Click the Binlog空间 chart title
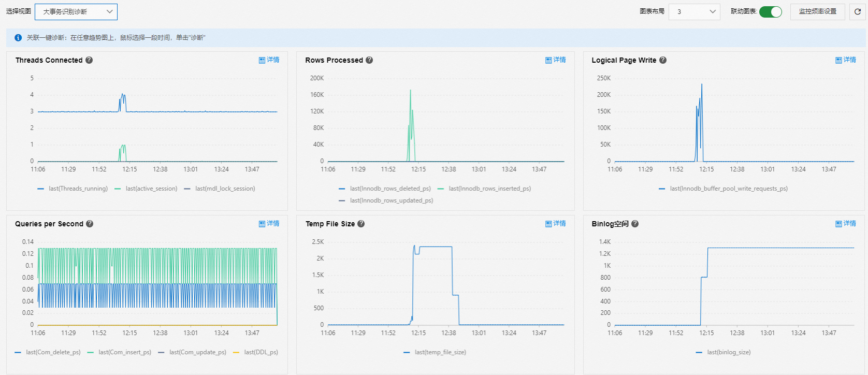Viewport: 868px width, 375px height. click(x=610, y=224)
